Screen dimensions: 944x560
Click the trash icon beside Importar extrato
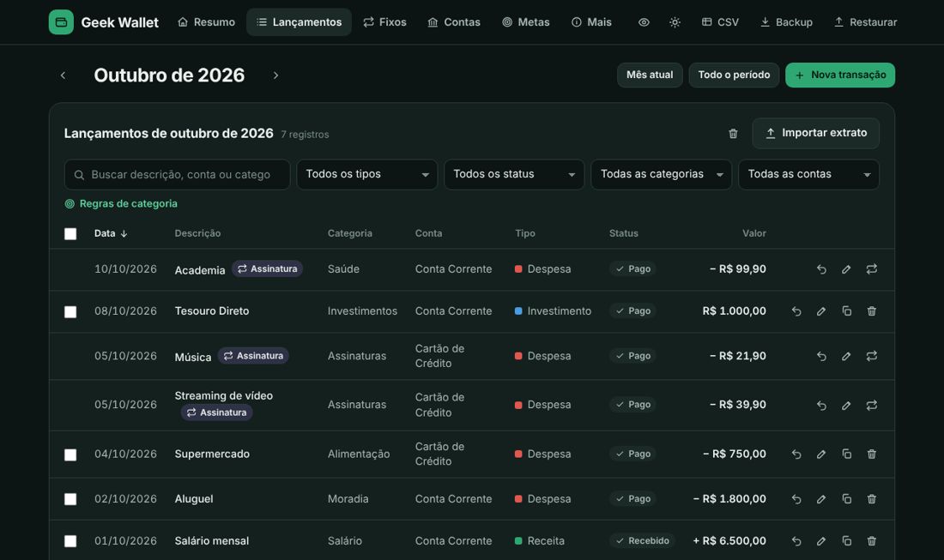coord(733,134)
